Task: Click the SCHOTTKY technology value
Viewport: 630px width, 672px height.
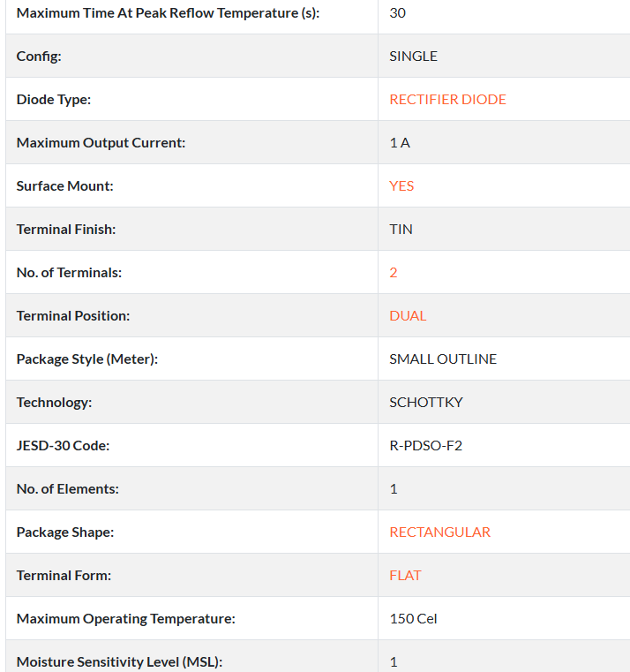Action: pyautogui.click(x=426, y=403)
